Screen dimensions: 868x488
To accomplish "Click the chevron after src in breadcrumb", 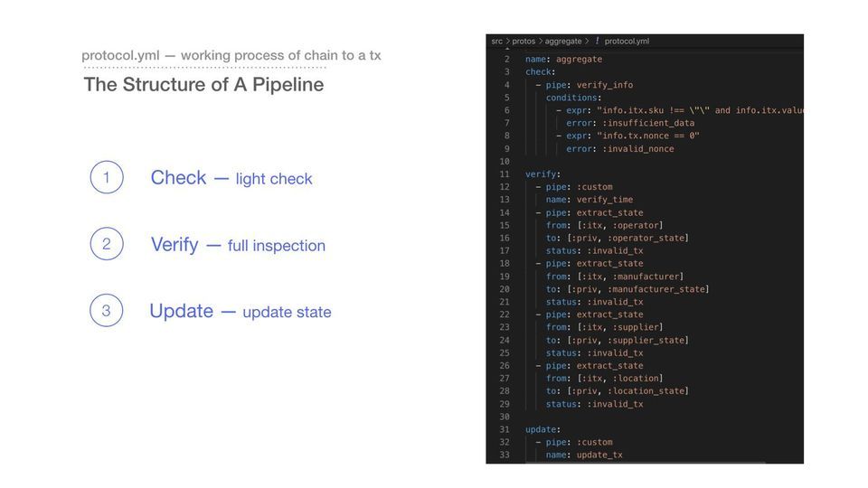I will point(507,42).
